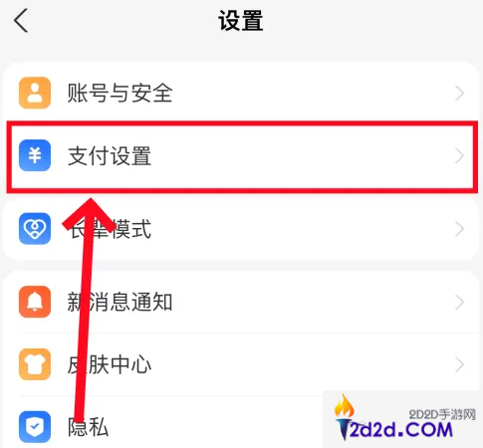Tap the orange account profile icon
The width and height of the screenshot is (483, 448).
click(35, 93)
